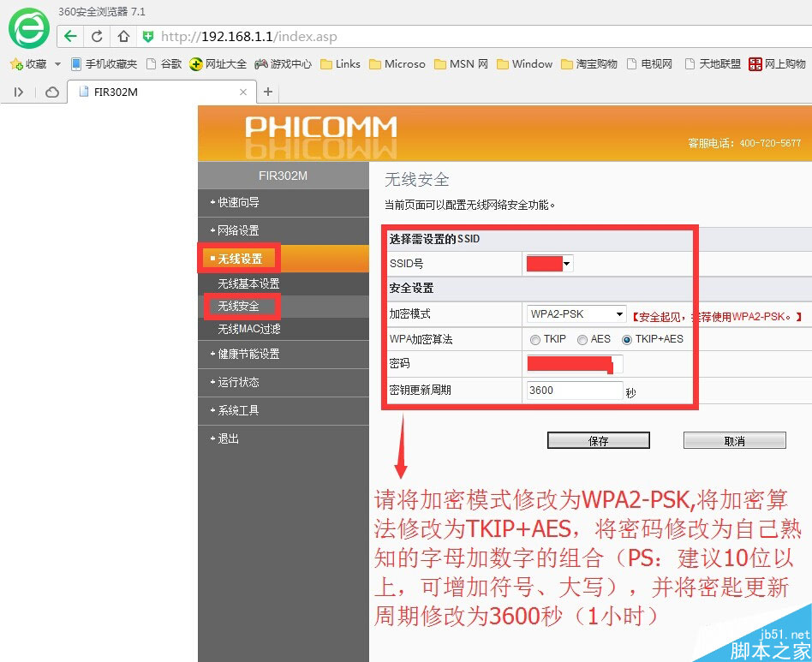Open the 天地联盟 bookmark
Screen dimensions: 812x662
click(x=713, y=63)
